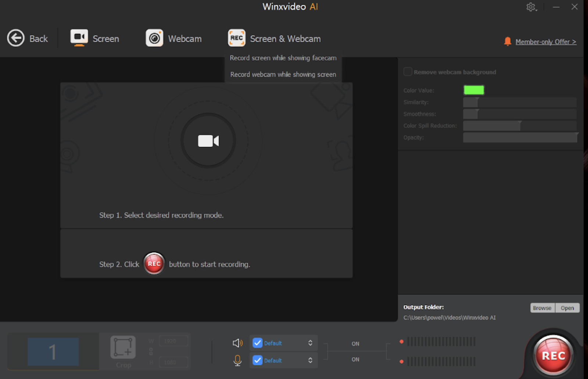The height and width of the screenshot is (379, 588).
Task: Pick the green Color Value swatch
Action: (x=474, y=90)
